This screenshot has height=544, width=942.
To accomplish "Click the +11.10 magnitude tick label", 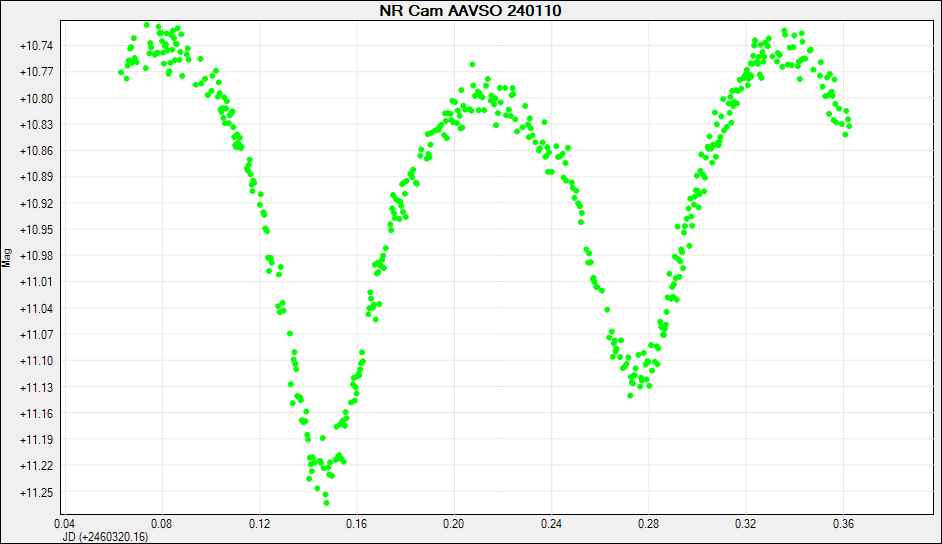I will [x=36, y=361].
